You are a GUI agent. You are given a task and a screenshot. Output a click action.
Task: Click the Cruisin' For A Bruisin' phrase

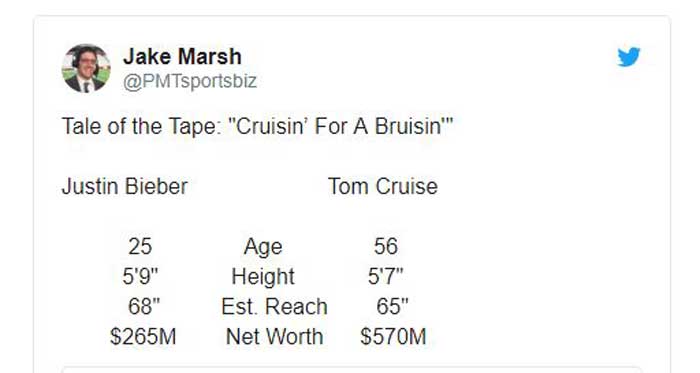[340, 126]
